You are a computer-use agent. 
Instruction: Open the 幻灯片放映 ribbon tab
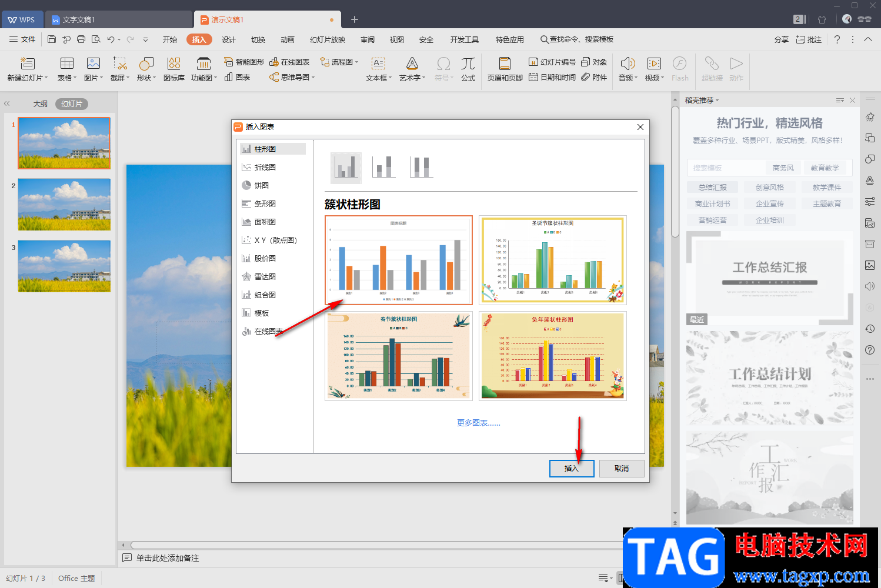pyautogui.click(x=328, y=39)
